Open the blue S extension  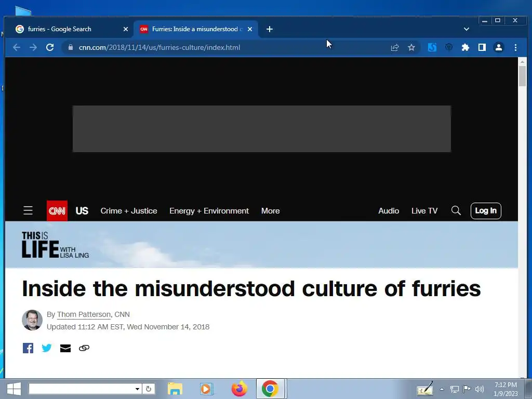(432, 47)
